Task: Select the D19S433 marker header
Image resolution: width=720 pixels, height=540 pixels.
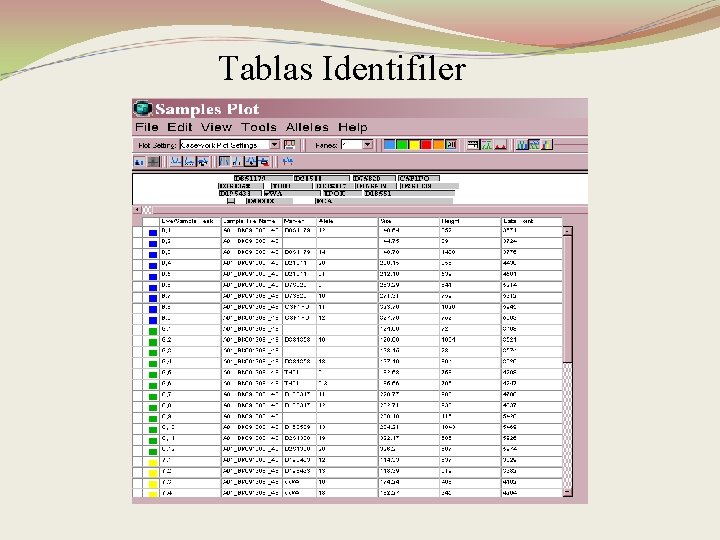Action: (240, 193)
